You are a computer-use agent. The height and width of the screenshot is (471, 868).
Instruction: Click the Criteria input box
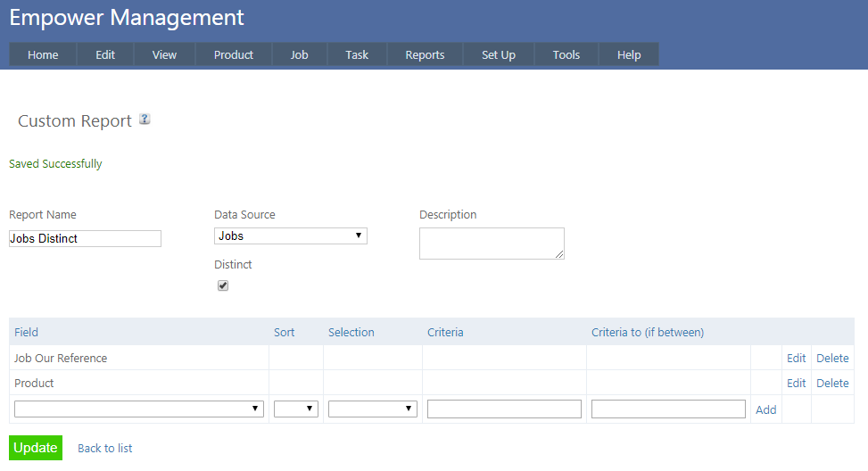pos(504,409)
